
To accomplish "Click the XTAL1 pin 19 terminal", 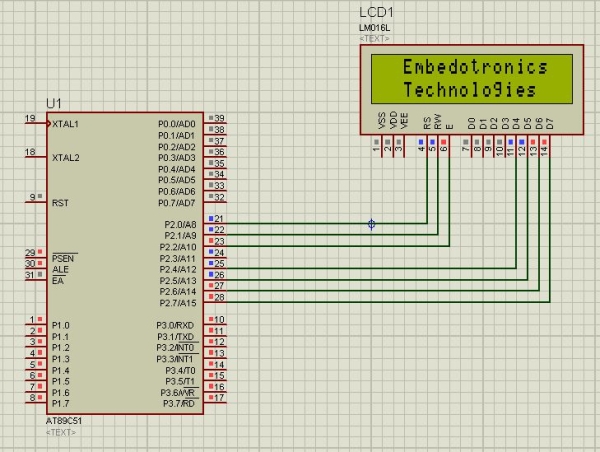I will (x=36, y=123).
